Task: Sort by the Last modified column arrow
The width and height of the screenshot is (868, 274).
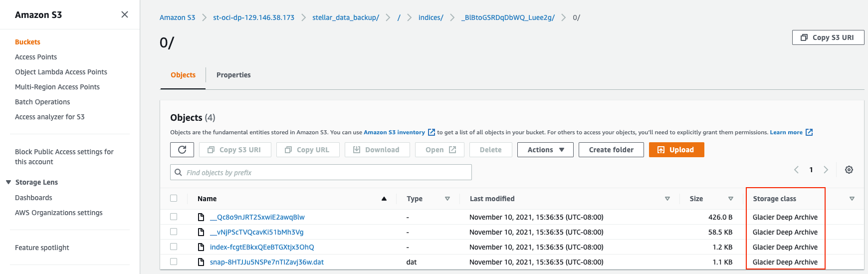Action: [667, 199]
